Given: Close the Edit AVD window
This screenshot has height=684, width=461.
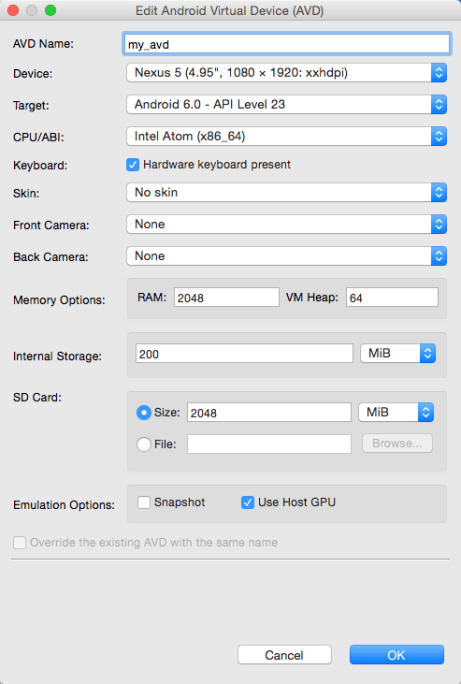Looking at the screenshot, I should (x=13, y=10).
